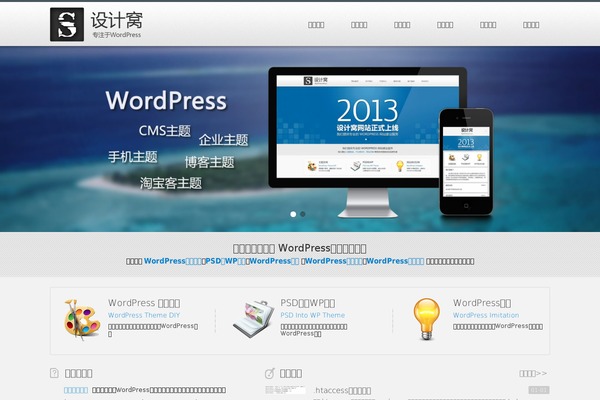This screenshot has height=400, width=600.
Task: Click the large WordPress banner heading
Action: [166, 100]
